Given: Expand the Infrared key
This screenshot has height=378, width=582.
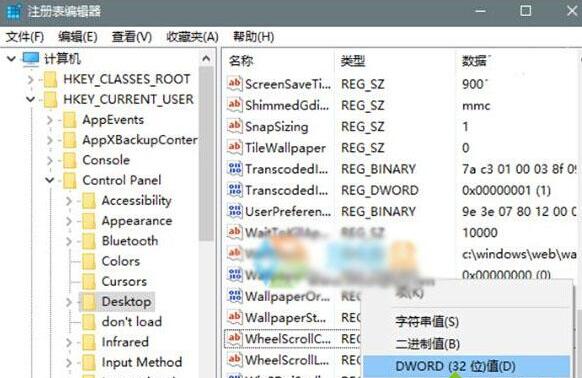Looking at the screenshot, I should point(69,342).
